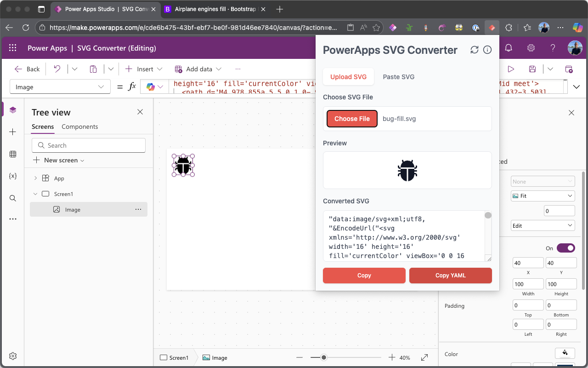Open the Data table icon in left rail
Viewport: 588px width, 368px height.
point(13,154)
